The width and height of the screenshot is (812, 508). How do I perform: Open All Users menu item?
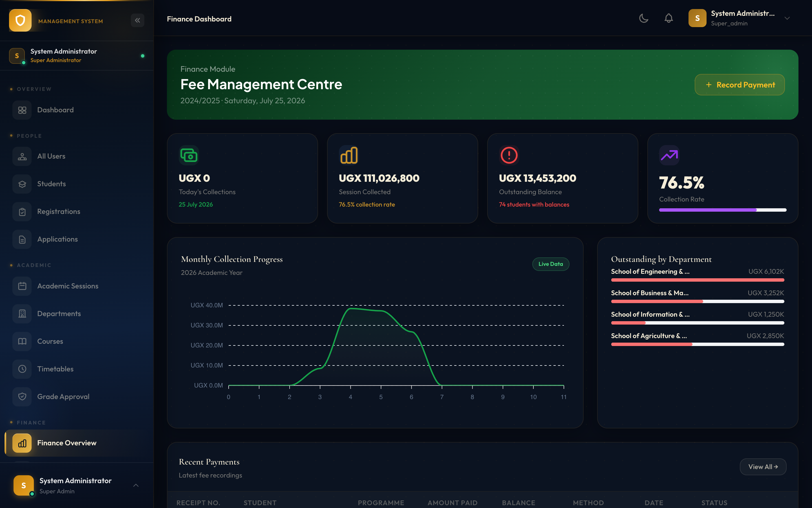(77, 157)
